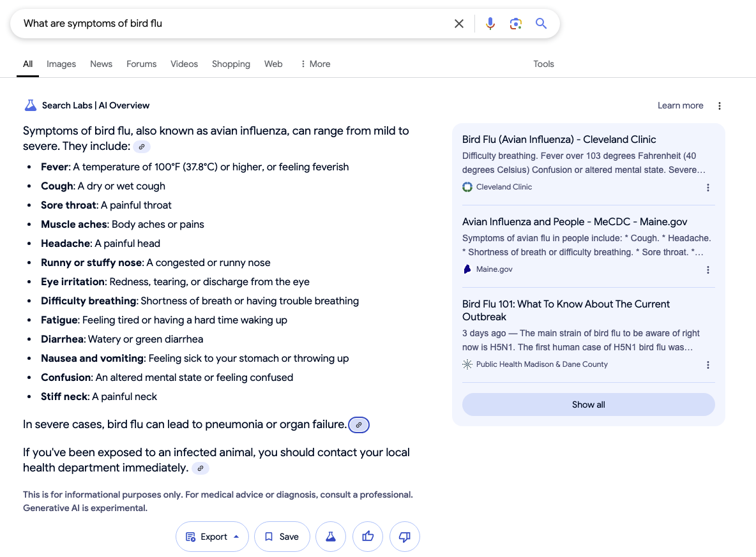This screenshot has height=557, width=756.
Task: Click the magnifying glass search icon
Action: pos(541,23)
